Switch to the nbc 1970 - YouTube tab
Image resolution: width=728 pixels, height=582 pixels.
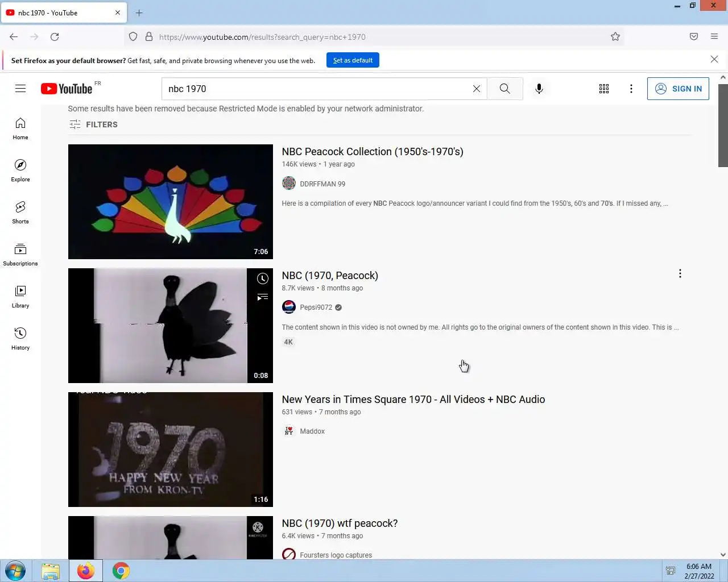pos(64,13)
